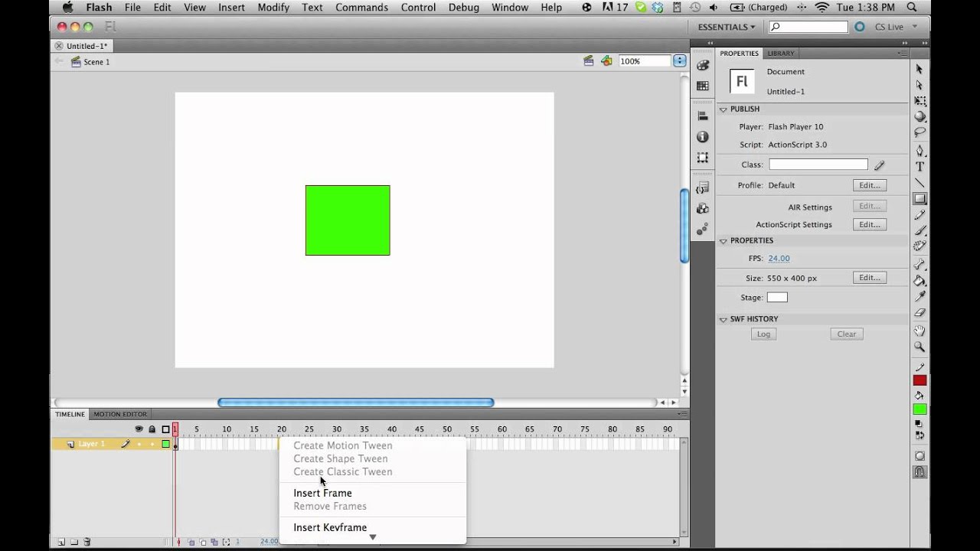The width and height of the screenshot is (980, 551).
Task: Click the New Folder icon in timeline
Action: coord(74,542)
